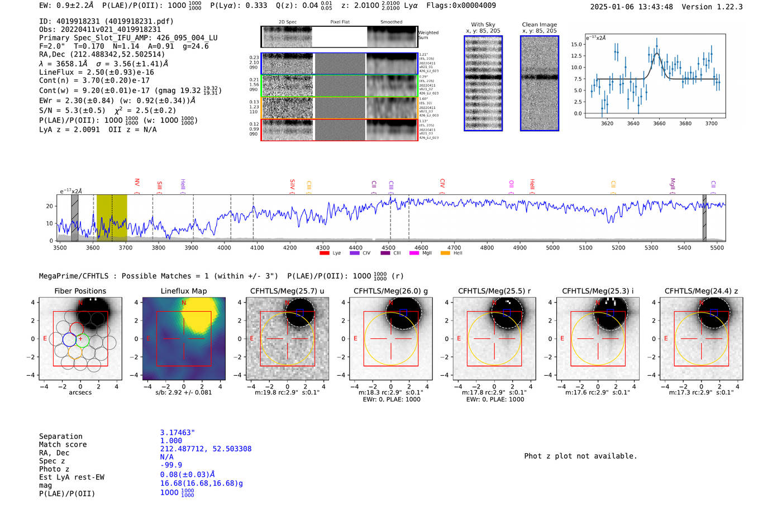
Task: Open the Fiber Positions cutout image
Action: tap(80, 338)
